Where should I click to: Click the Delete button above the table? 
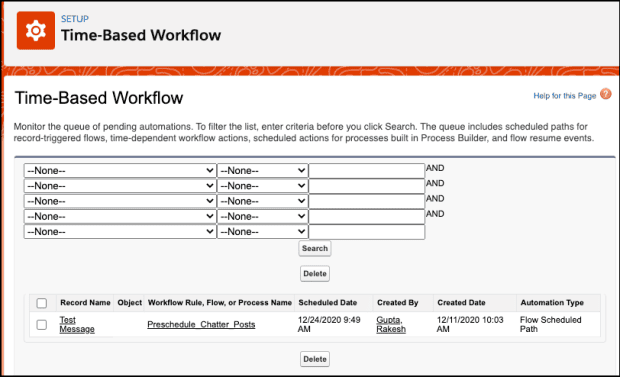[315, 274]
